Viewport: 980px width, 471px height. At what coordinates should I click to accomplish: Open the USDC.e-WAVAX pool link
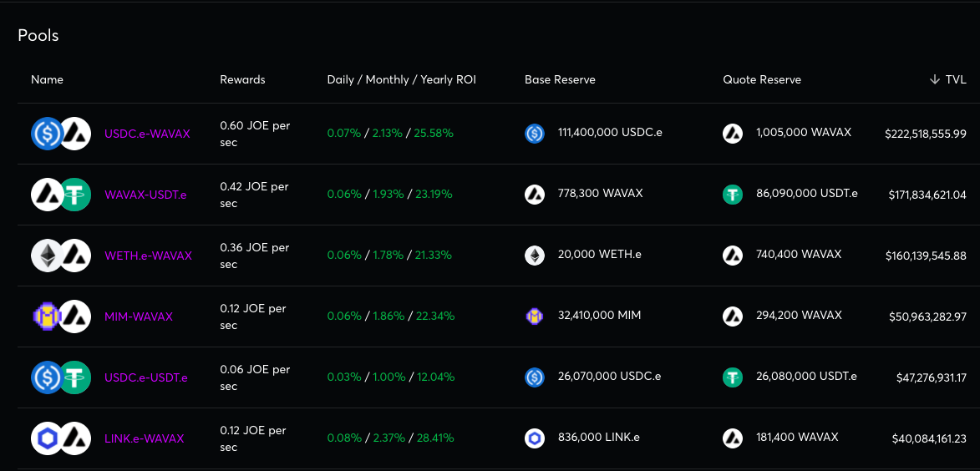coord(147,134)
